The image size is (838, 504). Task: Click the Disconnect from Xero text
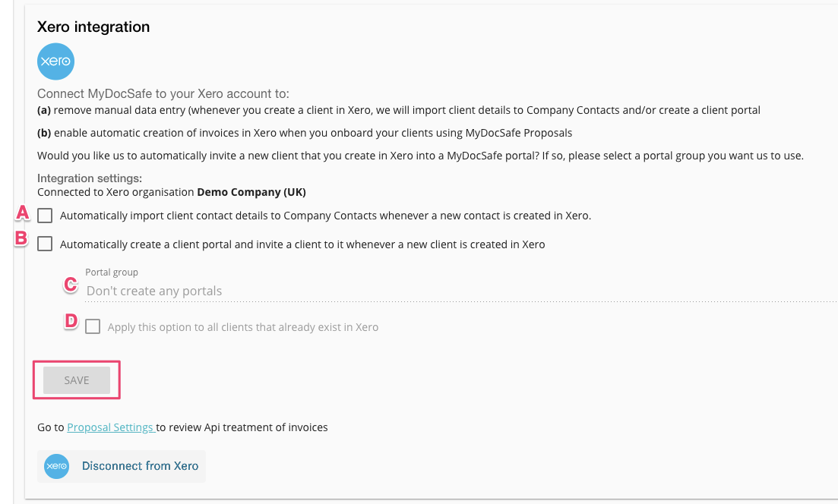[x=140, y=466]
